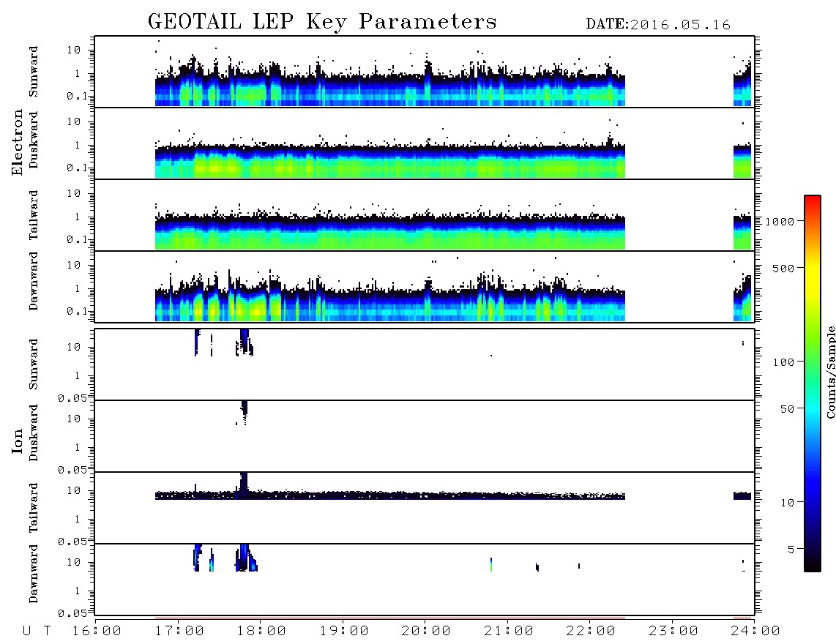The height and width of the screenshot is (644, 836).
Task: Click the "DATE:2016.05.16" label
Action: pos(658,25)
